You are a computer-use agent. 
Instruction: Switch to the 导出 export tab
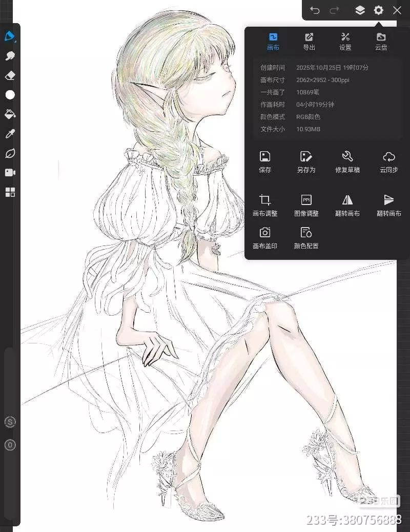309,42
